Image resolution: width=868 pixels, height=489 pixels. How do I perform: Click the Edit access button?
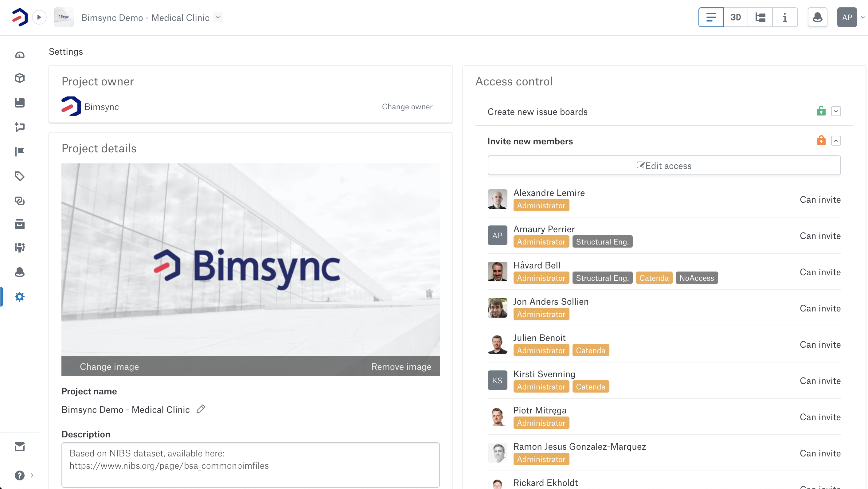click(x=664, y=166)
